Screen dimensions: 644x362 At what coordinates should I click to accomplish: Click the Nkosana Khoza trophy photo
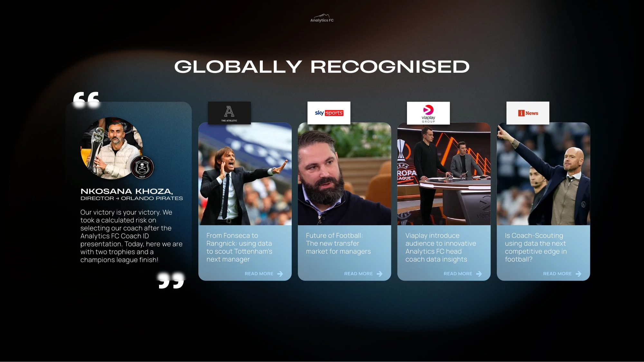pyautogui.click(x=111, y=148)
